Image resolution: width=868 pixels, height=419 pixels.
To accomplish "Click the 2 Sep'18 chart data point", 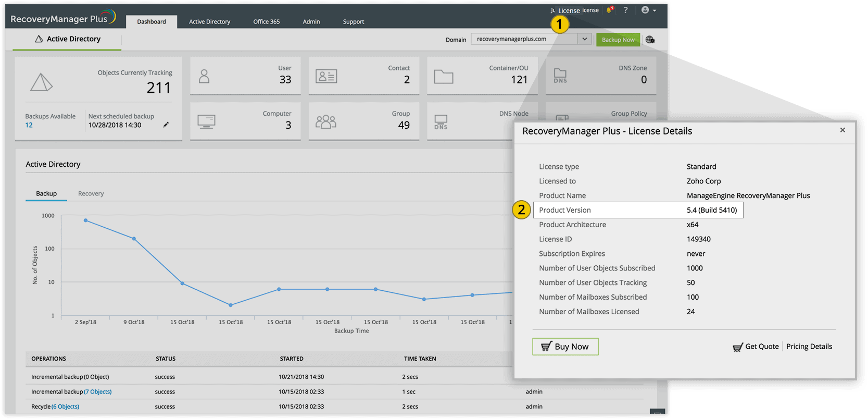I will click(x=86, y=220).
